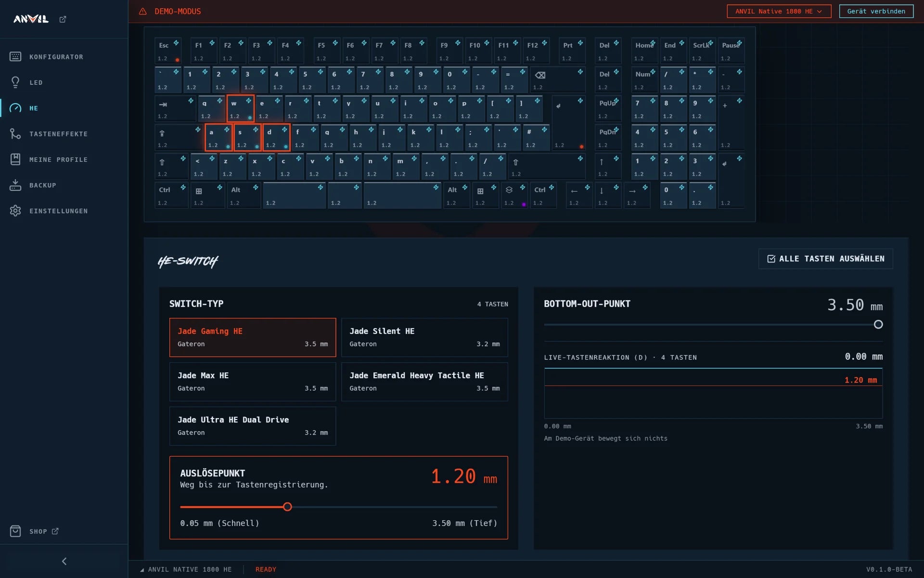Click Gerät verbinden button
924x578 pixels.
pyautogui.click(x=876, y=11)
